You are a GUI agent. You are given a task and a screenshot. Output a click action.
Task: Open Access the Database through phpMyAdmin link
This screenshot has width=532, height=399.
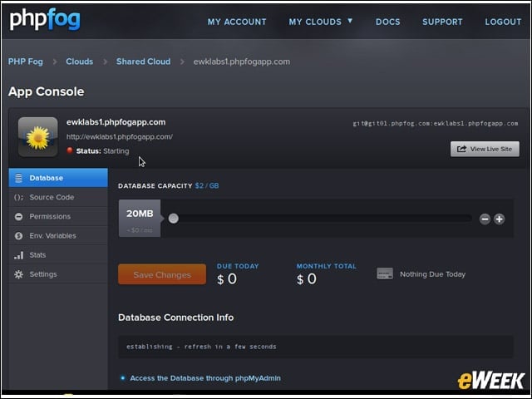tap(205, 378)
